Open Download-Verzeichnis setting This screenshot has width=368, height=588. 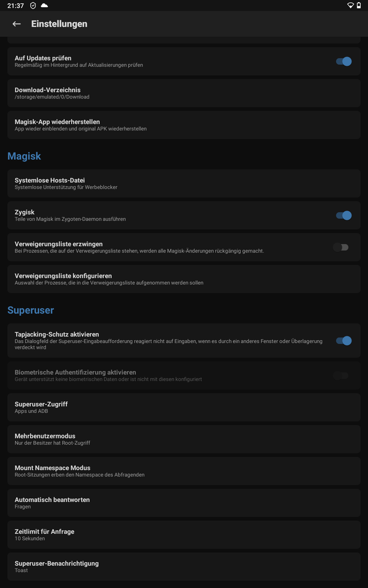click(184, 93)
